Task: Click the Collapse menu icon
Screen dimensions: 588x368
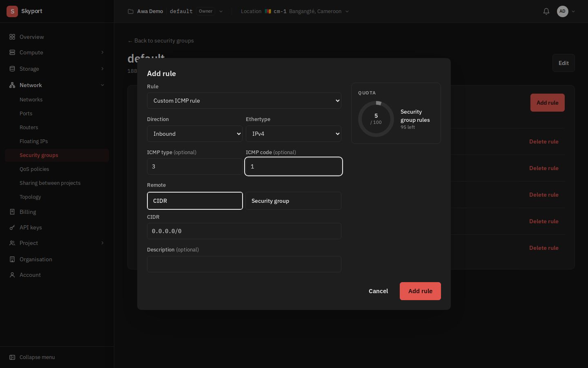Action: click(x=12, y=357)
